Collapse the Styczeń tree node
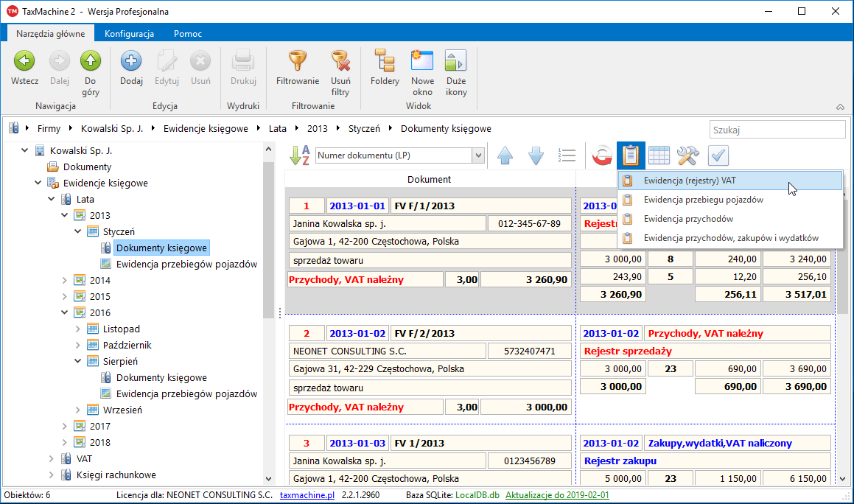Viewport: 854px width, 504px height. (x=78, y=231)
